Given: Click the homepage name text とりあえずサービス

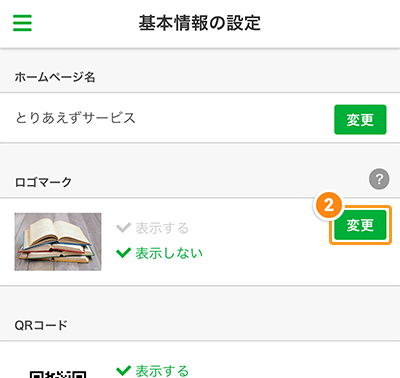Looking at the screenshot, I should point(76,118).
